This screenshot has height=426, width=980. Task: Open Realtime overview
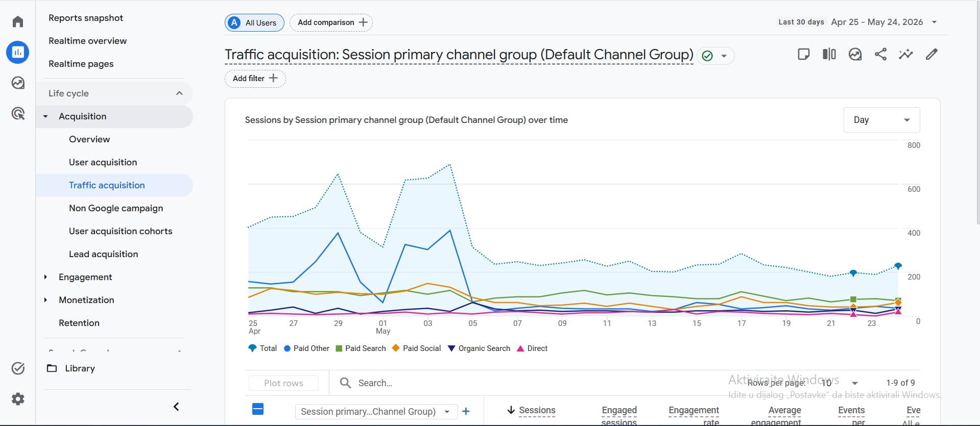point(88,41)
